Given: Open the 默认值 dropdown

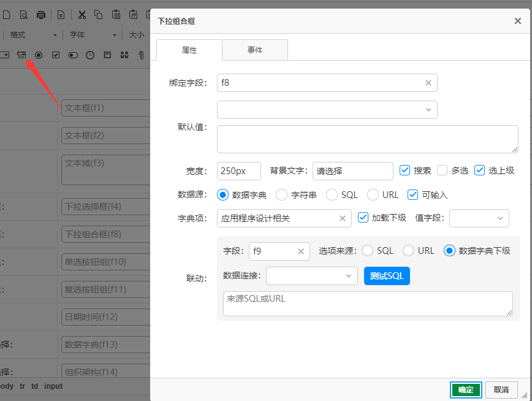Looking at the screenshot, I should [327, 110].
